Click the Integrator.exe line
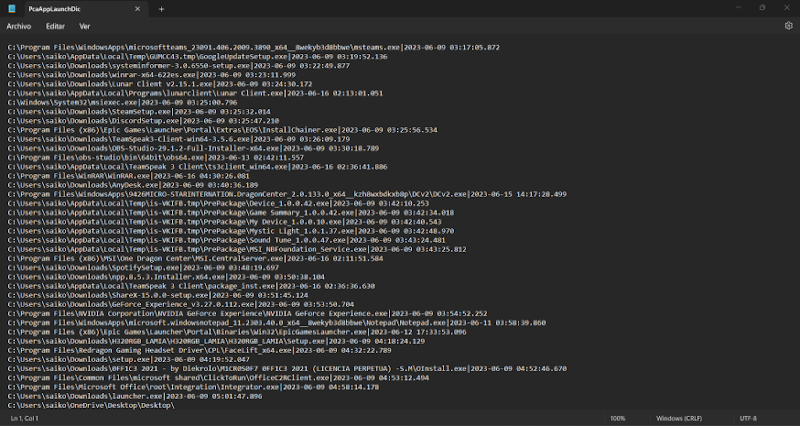Viewport: 800px width, 426px height. [x=193, y=387]
